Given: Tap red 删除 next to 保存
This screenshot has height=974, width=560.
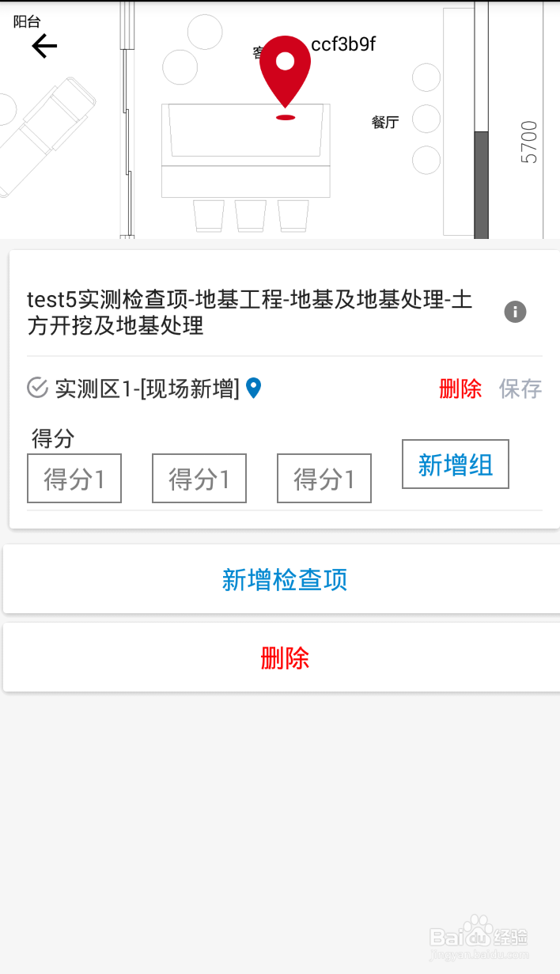Looking at the screenshot, I should (460, 388).
